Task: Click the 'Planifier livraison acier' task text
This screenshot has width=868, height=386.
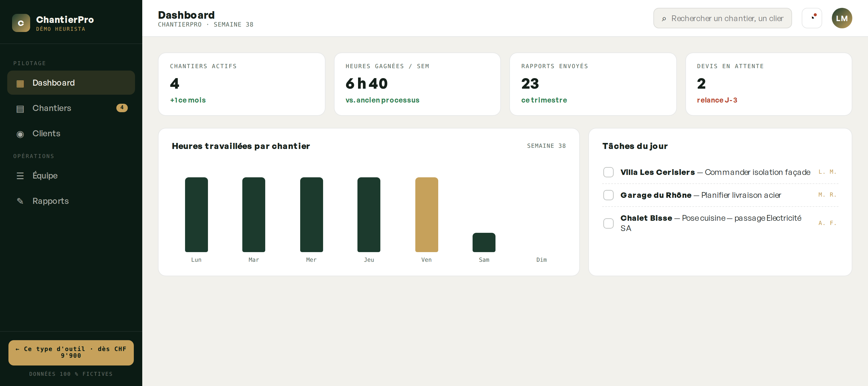Action: coord(741,195)
